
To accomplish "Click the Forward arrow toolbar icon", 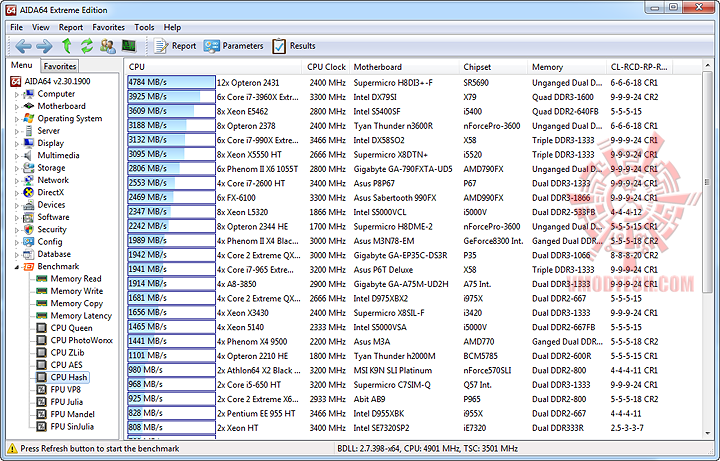I will click(x=44, y=46).
